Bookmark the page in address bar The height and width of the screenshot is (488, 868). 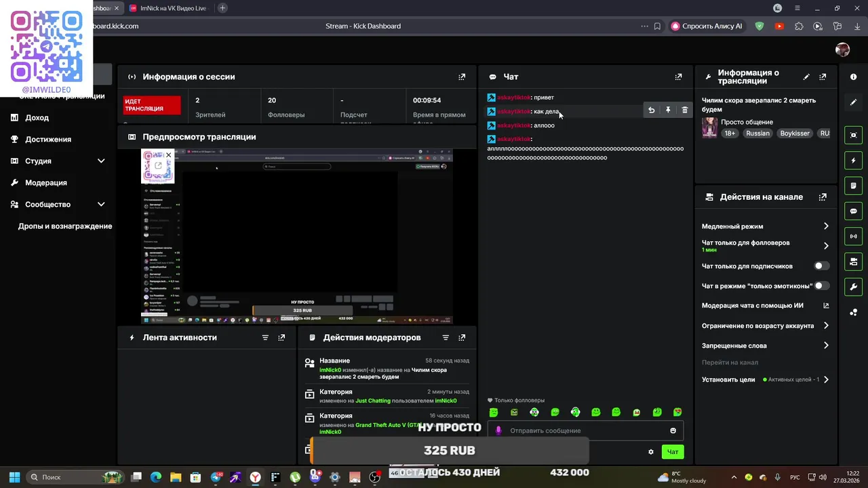coord(657,26)
